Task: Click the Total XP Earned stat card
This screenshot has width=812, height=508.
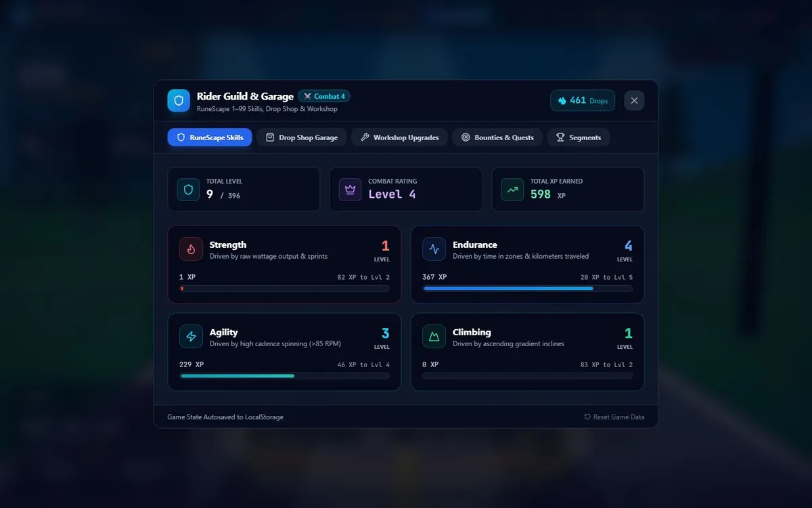Action: (568, 190)
